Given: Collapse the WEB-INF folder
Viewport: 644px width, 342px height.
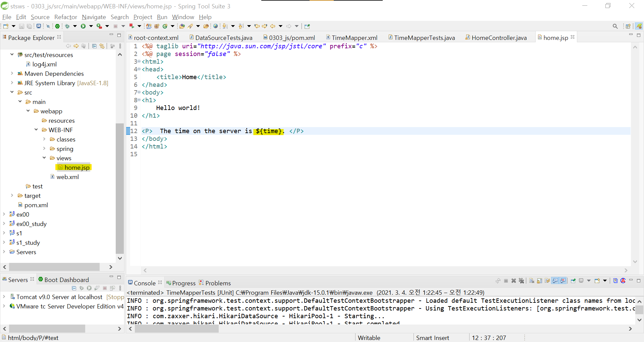Looking at the screenshot, I should tap(36, 130).
